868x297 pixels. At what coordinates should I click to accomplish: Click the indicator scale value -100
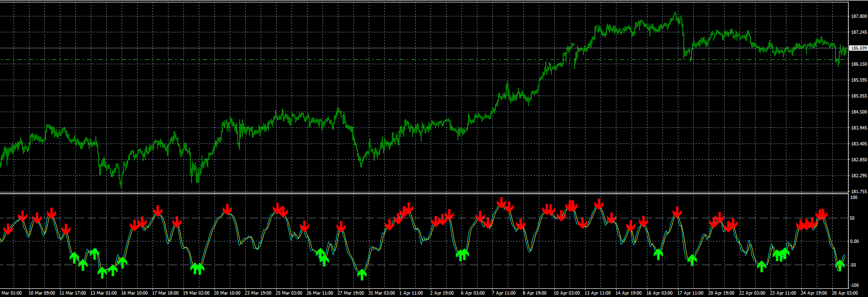[854, 285]
